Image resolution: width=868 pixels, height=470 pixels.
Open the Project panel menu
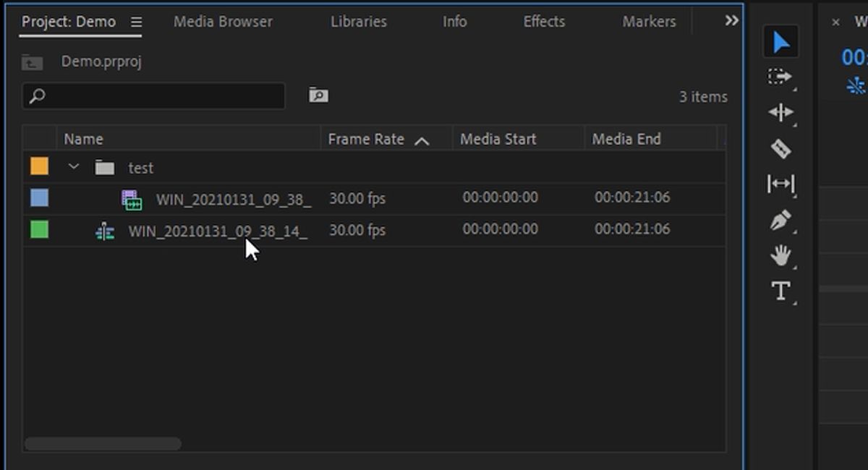[x=135, y=22]
